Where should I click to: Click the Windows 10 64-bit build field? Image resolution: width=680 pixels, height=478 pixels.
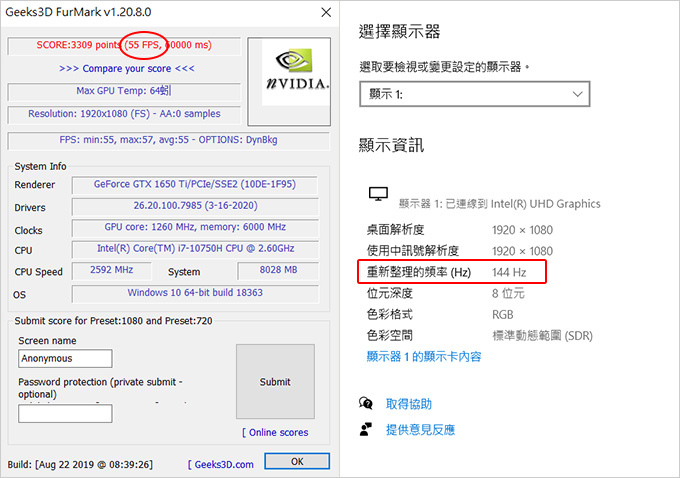(195, 293)
